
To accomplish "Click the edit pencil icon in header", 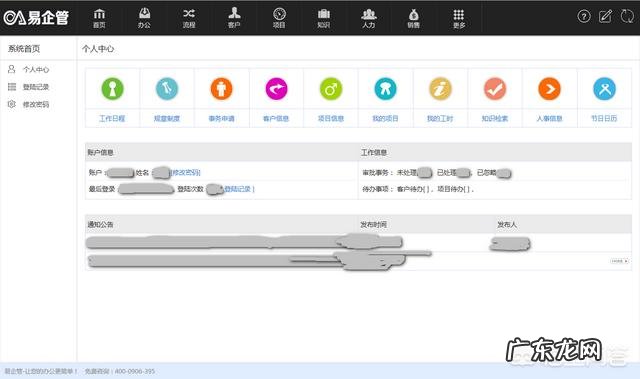I will click(605, 16).
